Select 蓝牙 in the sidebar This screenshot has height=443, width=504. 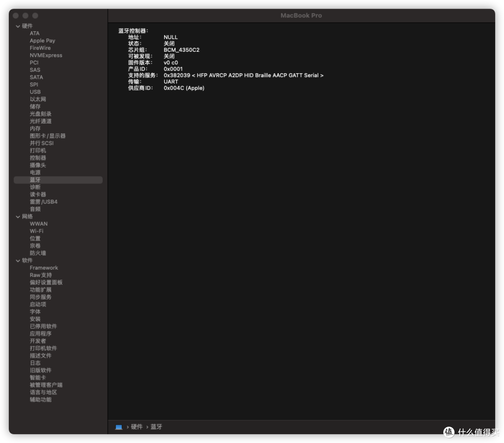click(35, 180)
